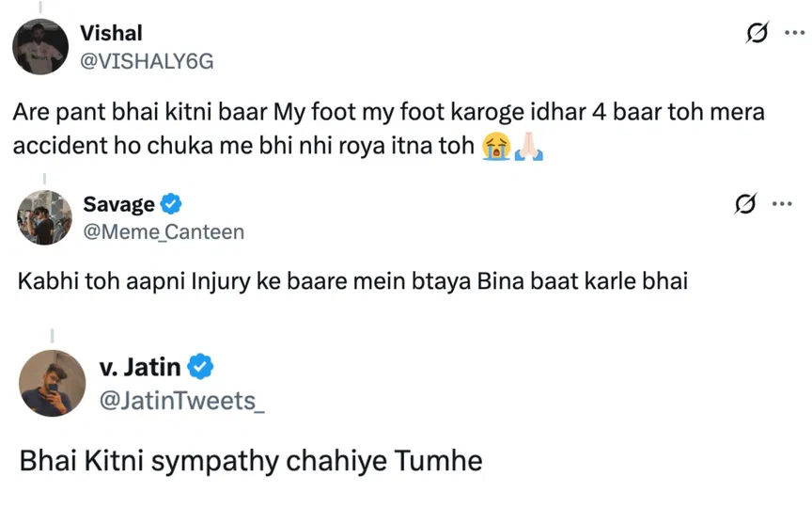The image size is (812, 508).
Task: Click the display name Vishal
Action: tap(113, 33)
